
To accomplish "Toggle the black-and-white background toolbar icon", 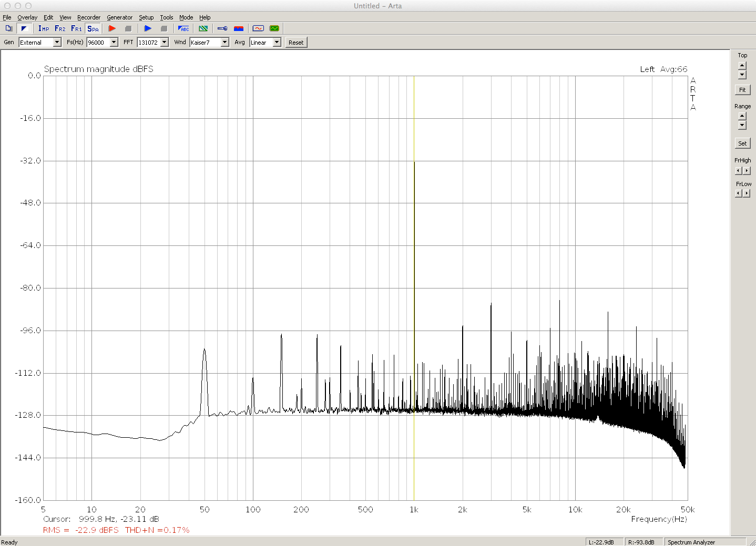I will (x=24, y=28).
